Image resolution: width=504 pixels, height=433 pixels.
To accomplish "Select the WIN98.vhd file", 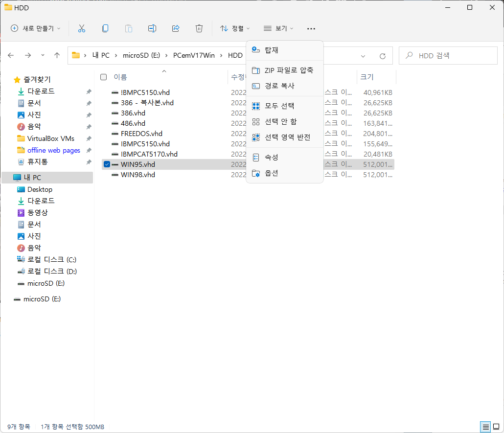I will click(x=138, y=175).
